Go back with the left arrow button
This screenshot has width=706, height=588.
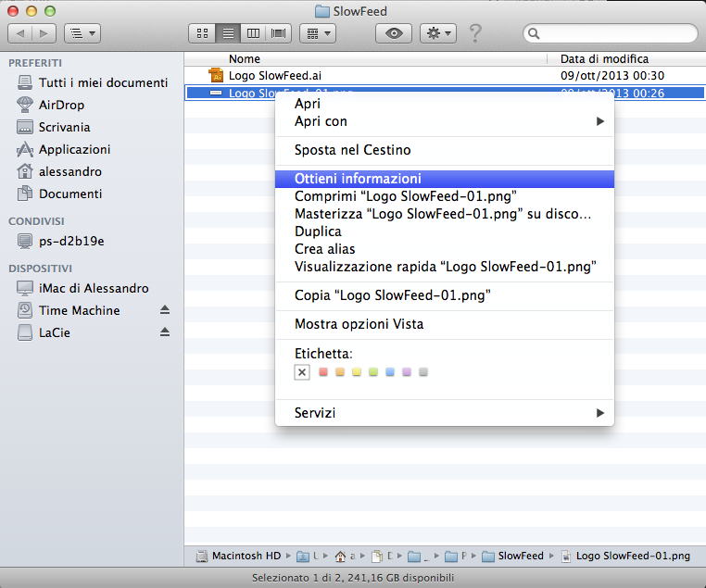20,33
